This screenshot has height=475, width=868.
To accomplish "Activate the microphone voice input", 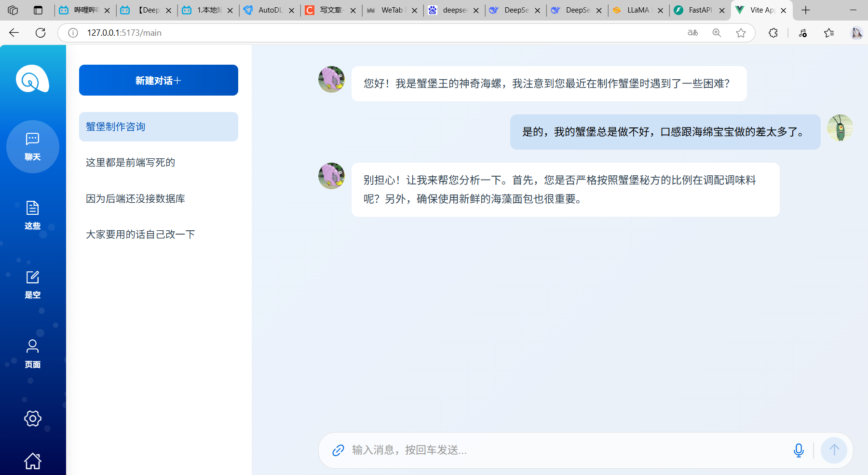I will 799,450.
